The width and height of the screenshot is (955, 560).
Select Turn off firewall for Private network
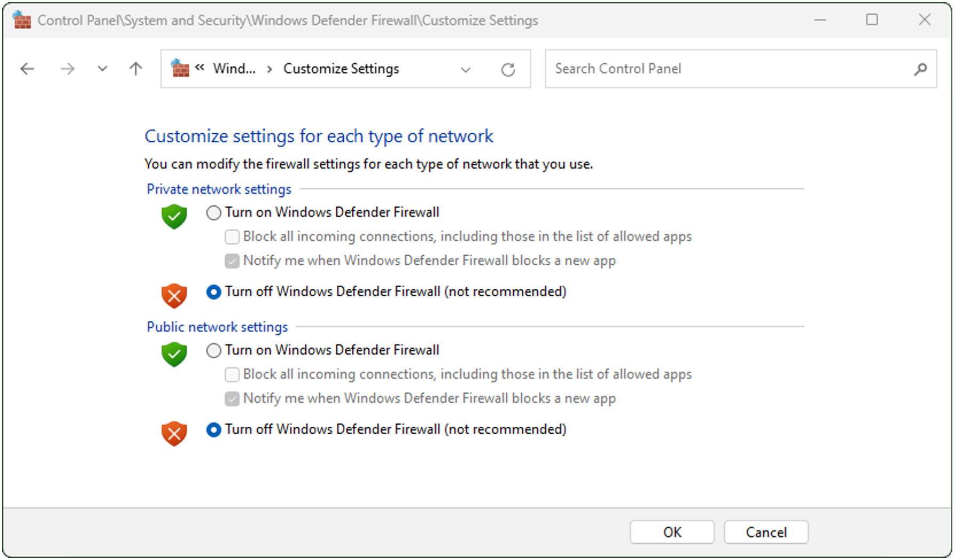214,292
